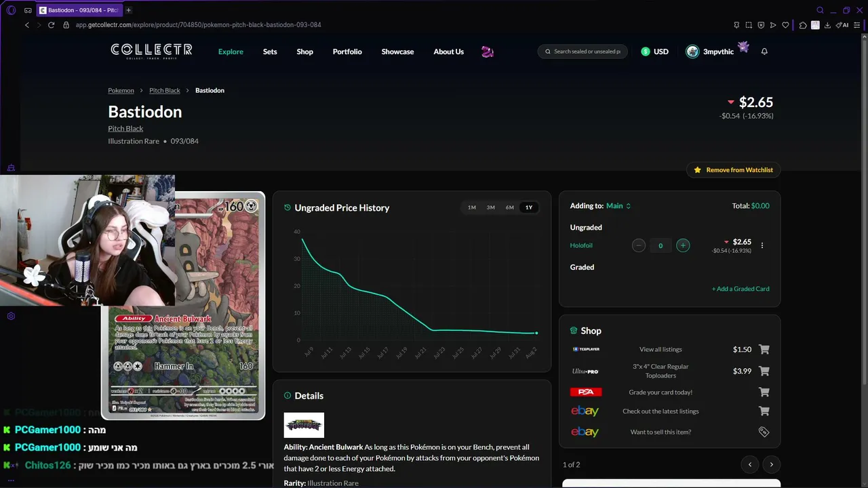Click the send/flow arrow icon
Viewport: 868px width, 488px height.
(x=773, y=25)
